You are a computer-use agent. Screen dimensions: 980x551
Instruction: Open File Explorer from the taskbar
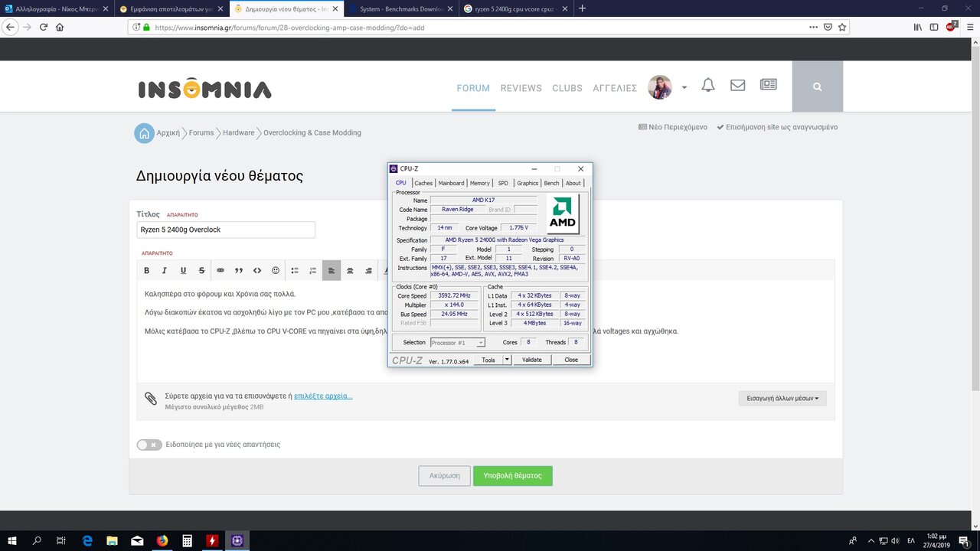[x=111, y=540]
